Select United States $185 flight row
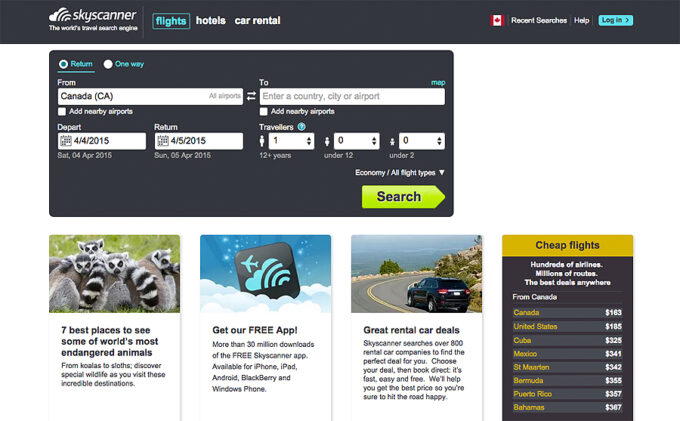The height and width of the screenshot is (421, 680). [567, 326]
